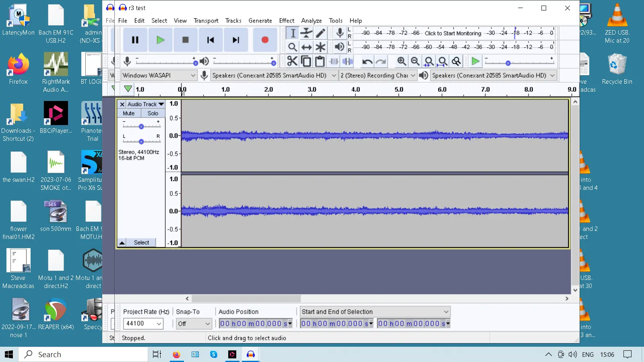
Task: Click the track gain slider knob
Action: tap(141, 127)
